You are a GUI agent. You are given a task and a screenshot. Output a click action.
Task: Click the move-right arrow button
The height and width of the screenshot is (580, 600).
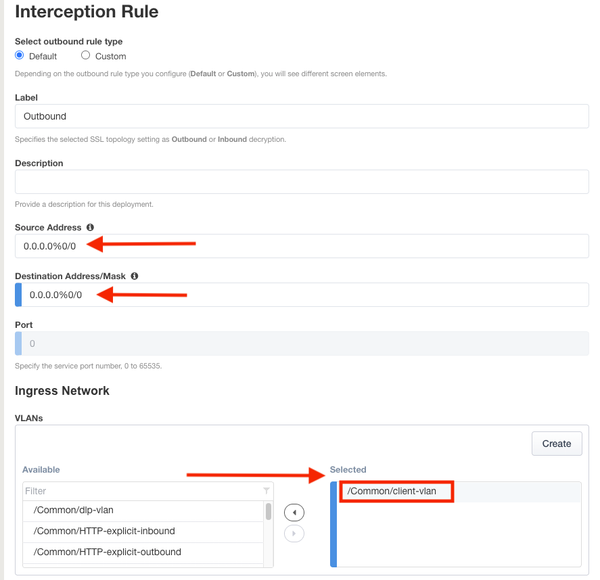tap(294, 534)
